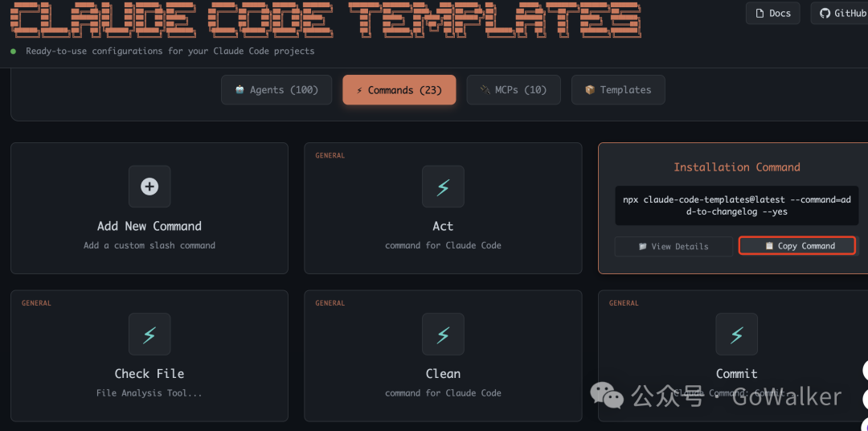
Task: Click 'command for Claude Code' under Clean
Action: [x=443, y=393]
